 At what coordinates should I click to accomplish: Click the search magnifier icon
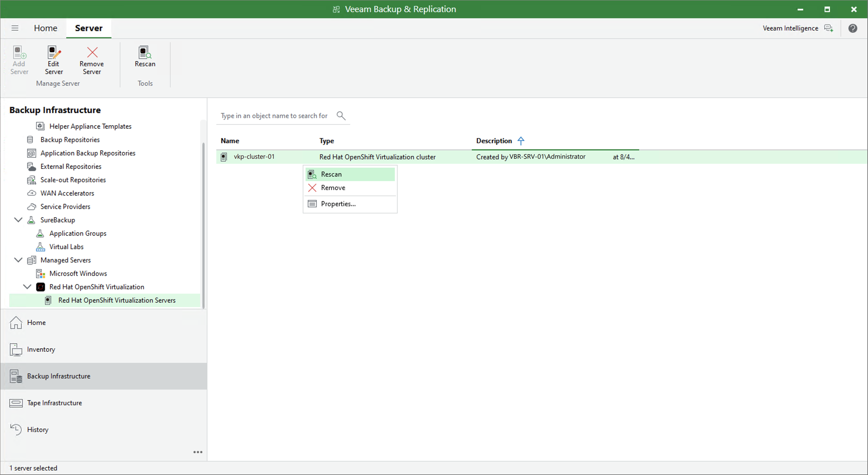341,116
